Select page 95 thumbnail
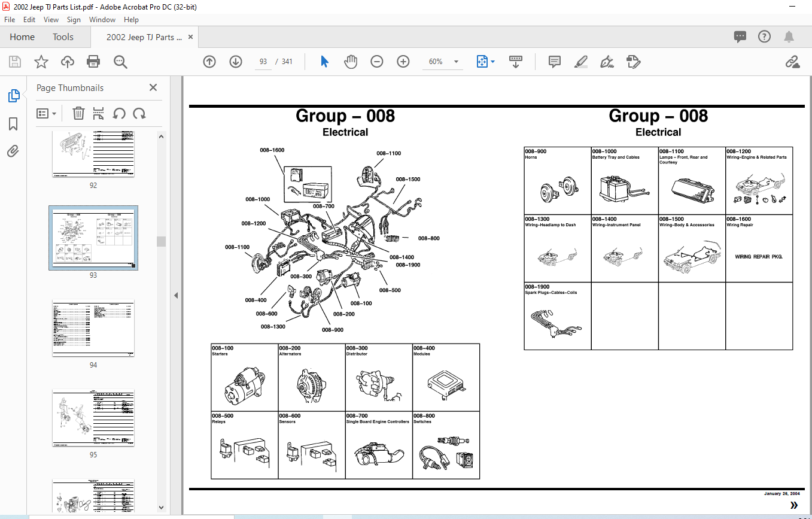The height and width of the screenshot is (519, 812). pyautogui.click(x=93, y=418)
